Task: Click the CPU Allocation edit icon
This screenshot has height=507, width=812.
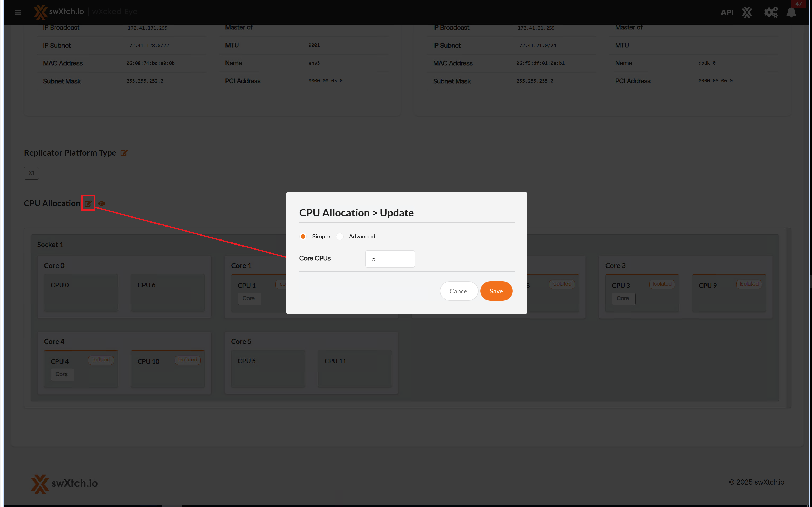Action: pyautogui.click(x=88, y=203)
